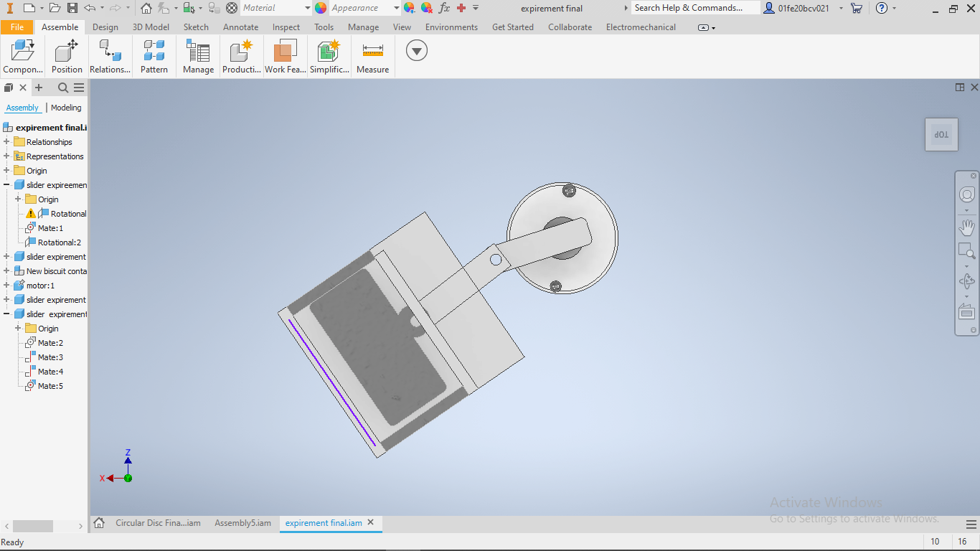This screenshot has width=980, height=551.
Task: Click the ViewCube top face
Action: click(941, 135)
